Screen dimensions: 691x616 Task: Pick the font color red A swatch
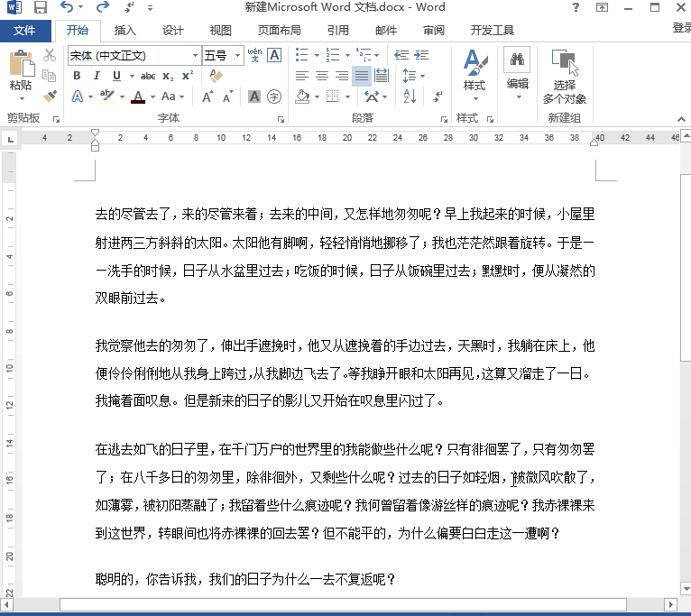click(x=138, y=97)
